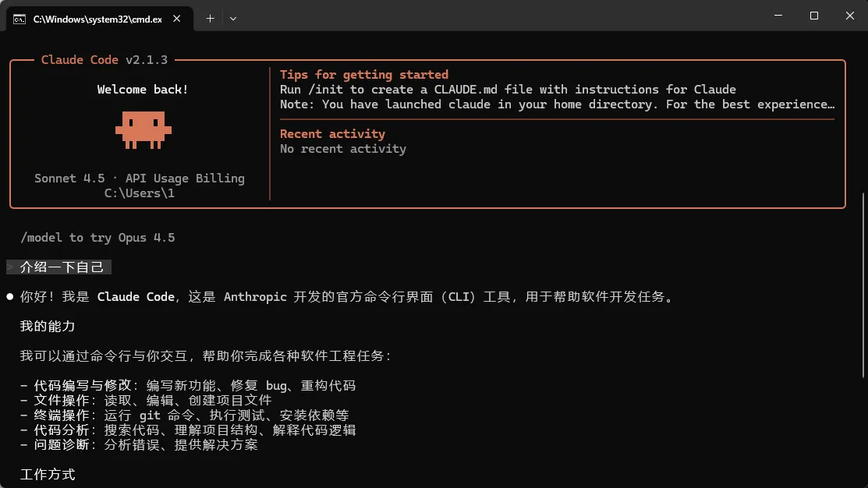This screenshot has height=488, width=868.
Task: Click the Tips for getting started heading
Action: 363,75
